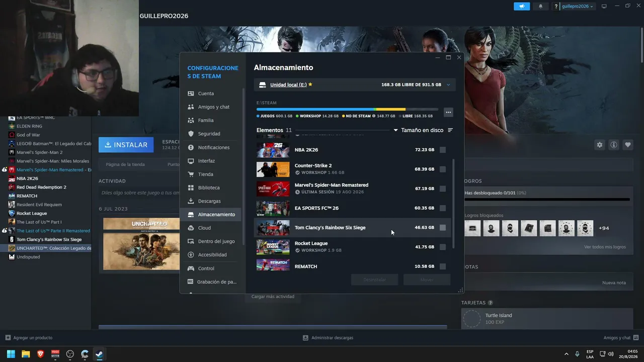Image resolution: width=644 pixels, height=362 pixels.
Task: Click the Turtle Island trading card icon
Action: 472,319
